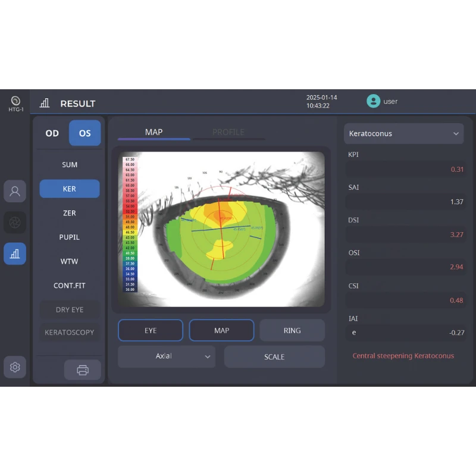Open the Axial map type dropdown

166,356
